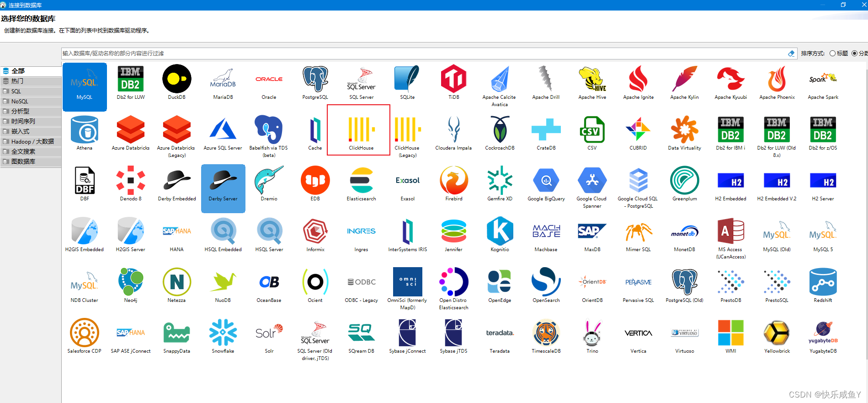Switch to the 嵌入式 category

point(31,131)
